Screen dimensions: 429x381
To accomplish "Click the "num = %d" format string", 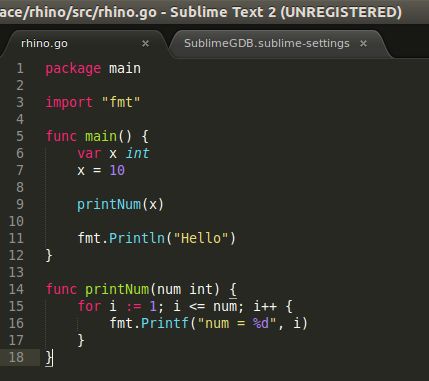I will [237, 323].
